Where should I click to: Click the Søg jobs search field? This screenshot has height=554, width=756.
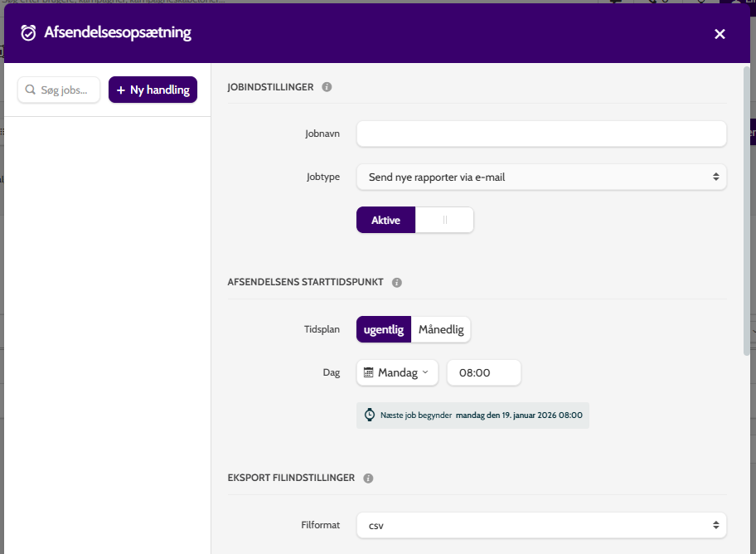tap(59, 90)
